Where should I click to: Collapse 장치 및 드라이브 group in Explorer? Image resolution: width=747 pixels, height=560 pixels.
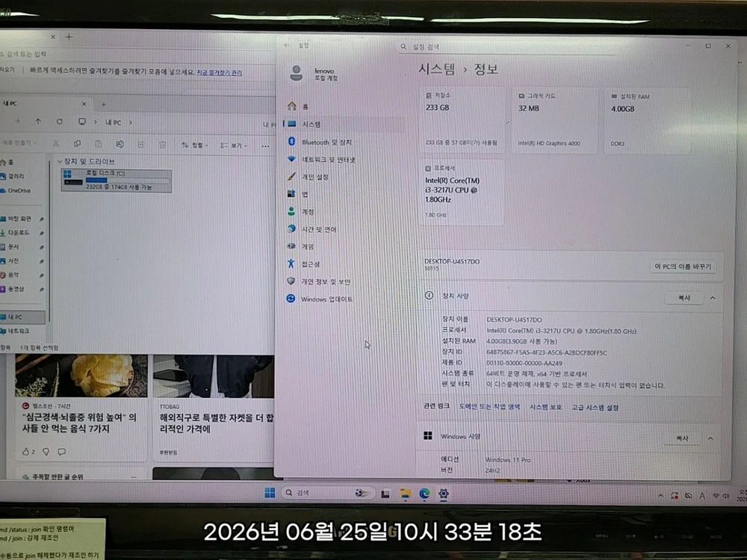[x=60, y=161]
